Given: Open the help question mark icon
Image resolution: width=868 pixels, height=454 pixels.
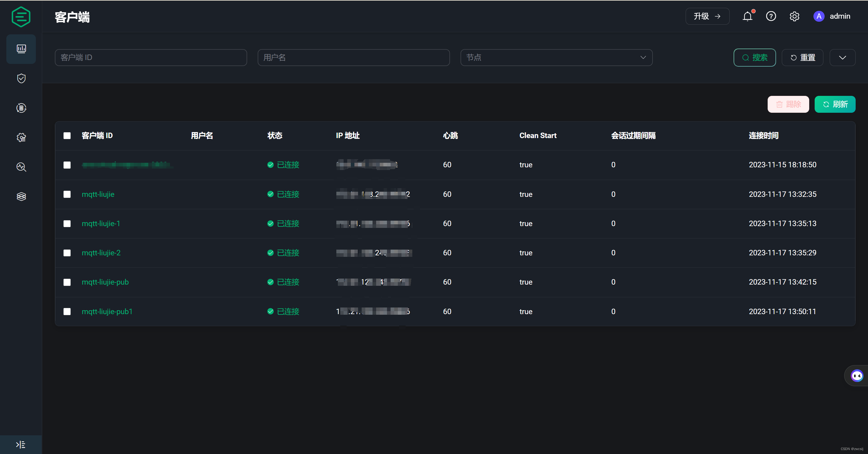Looking at the screenshot, I should point(771,16).
